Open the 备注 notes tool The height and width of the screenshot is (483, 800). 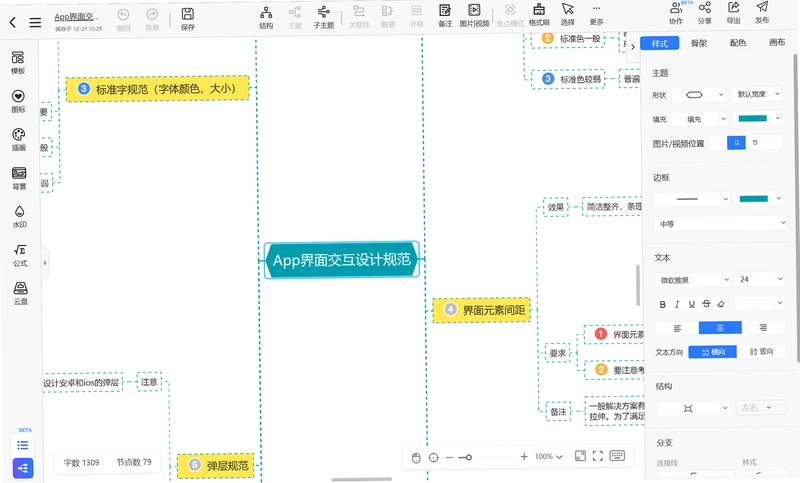pyautogui.click(x=445, y=16)
